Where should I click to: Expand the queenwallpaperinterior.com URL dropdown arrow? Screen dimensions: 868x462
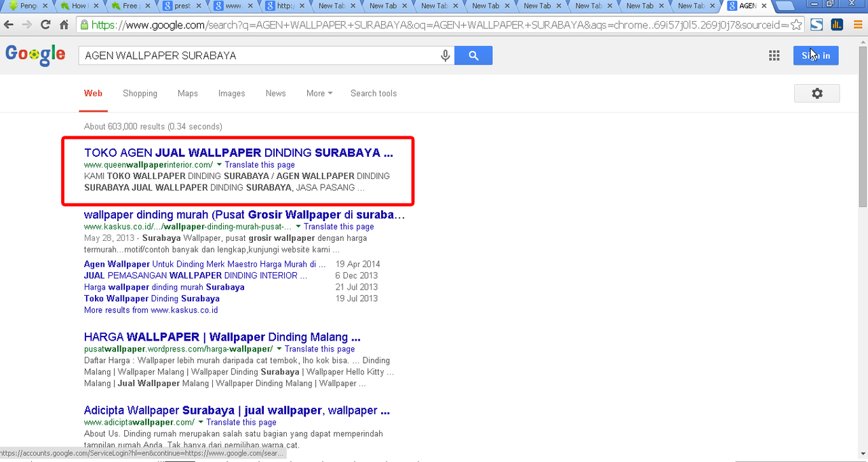click(219, 165)
